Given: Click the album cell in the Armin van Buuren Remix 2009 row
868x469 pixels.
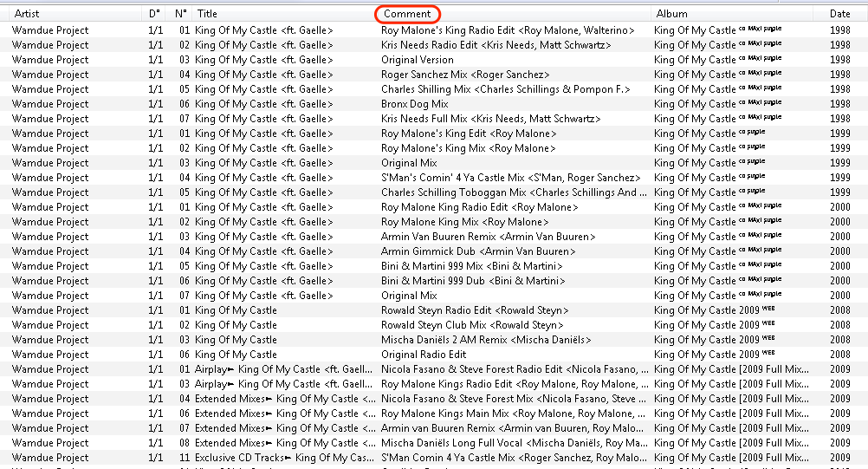Looking at the screenshot, I should pos(731,428).
